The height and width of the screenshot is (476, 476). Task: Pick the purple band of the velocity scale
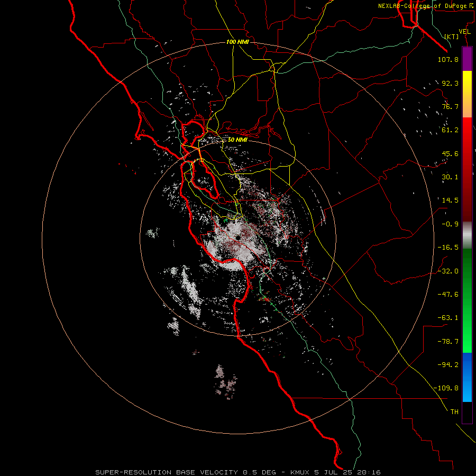[x=467, y=59]
